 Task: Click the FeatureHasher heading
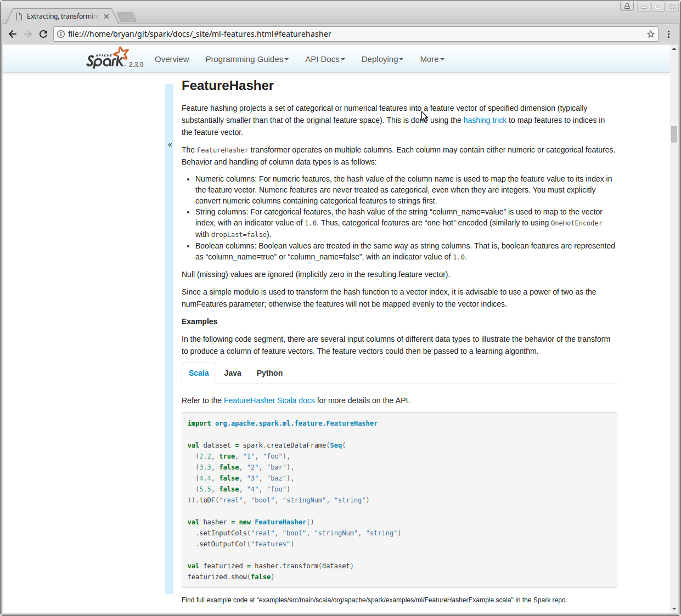[x=228, y=86]
